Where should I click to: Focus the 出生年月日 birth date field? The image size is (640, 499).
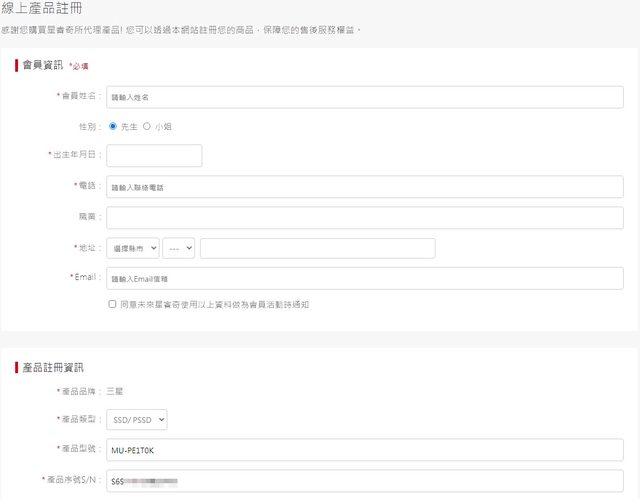pos(154,156)
